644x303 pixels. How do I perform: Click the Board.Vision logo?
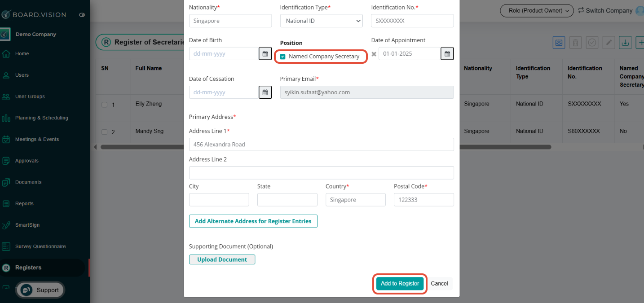(34, 14)
